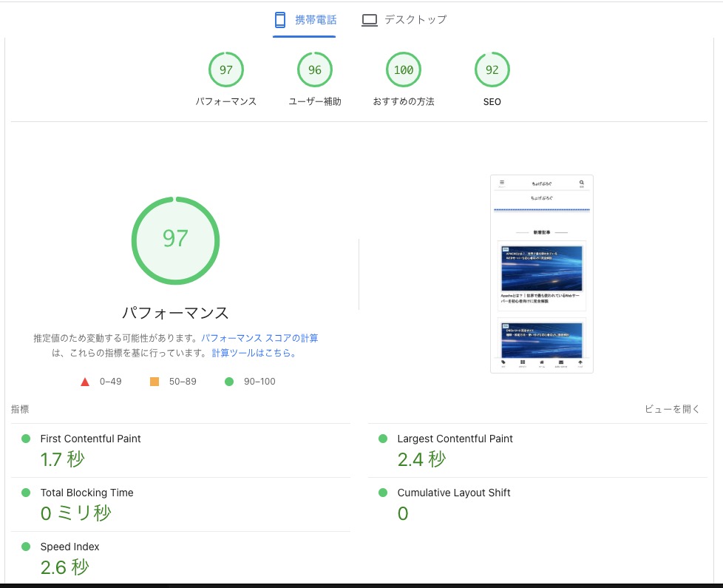Expand metric details with ビューを開く

[x=671, y=409]
